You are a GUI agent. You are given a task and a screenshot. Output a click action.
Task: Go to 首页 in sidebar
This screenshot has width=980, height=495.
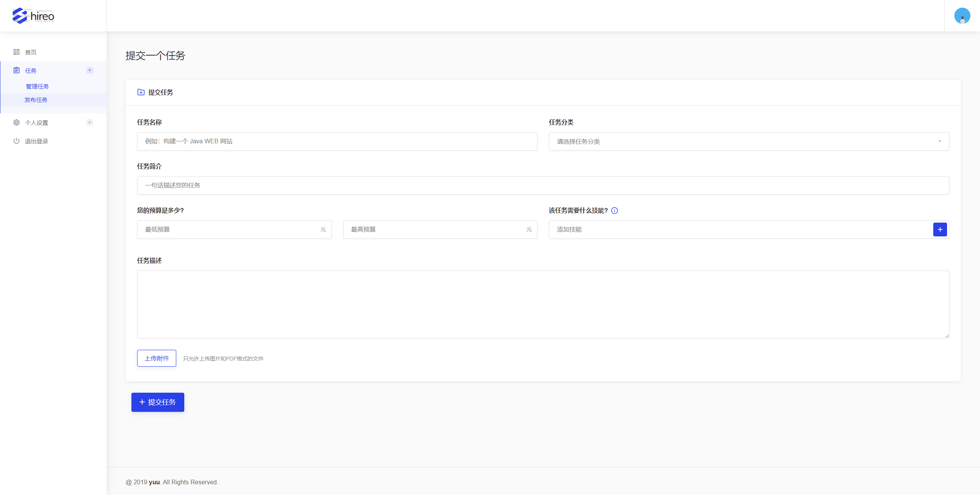[31, 52]
